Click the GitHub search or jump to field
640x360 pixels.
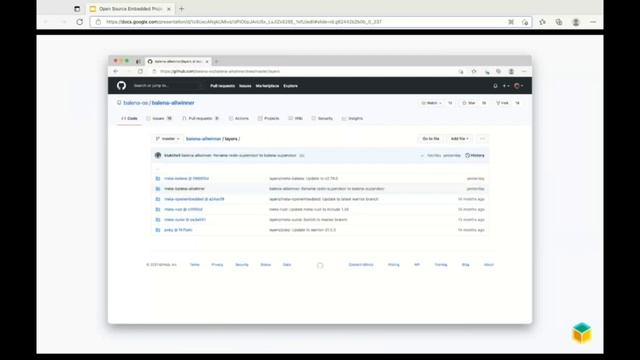(167, 86)
